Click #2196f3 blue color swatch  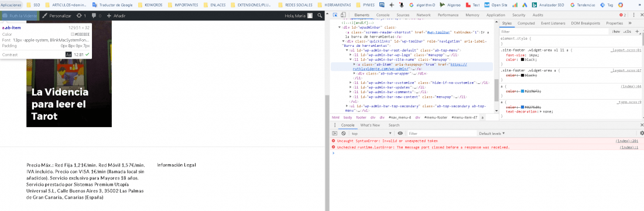click(523, 91)
